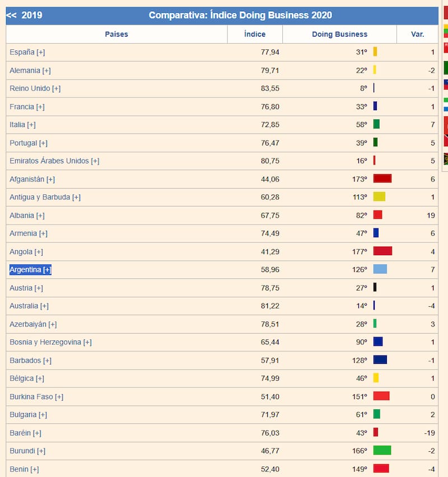Click the Barbados flag icon

(380, 360)
